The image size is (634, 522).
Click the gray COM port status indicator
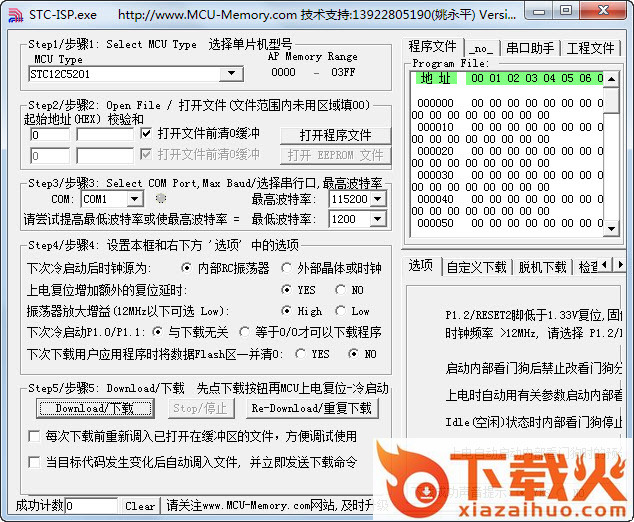pyautogui.click(x=161, y=199)
